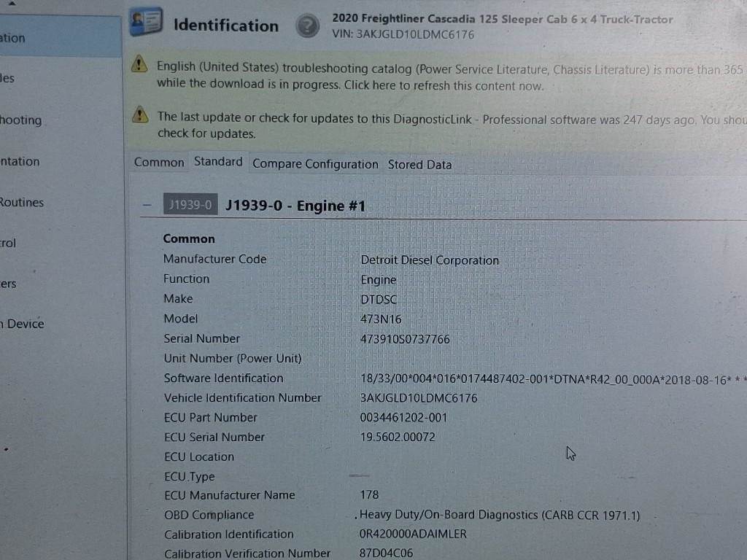Image resolution: width=747 pixels, height=560 pixels.
Task: Select the engine Serial Number value 473910S0737766
Action: pyautogui.click(x=405, y=339)
